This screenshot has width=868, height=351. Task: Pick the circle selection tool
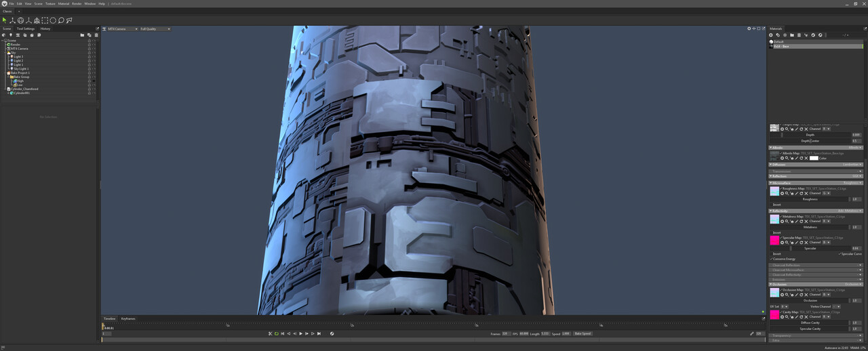pos(53,20)
